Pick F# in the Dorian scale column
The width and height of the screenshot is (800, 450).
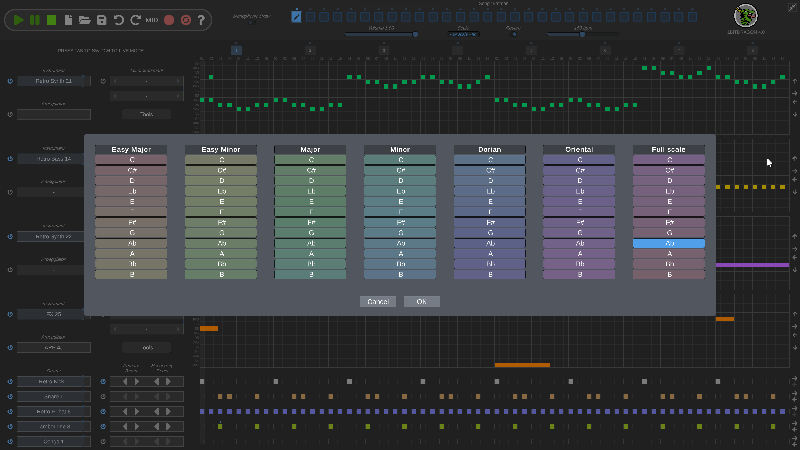(489, 222)
